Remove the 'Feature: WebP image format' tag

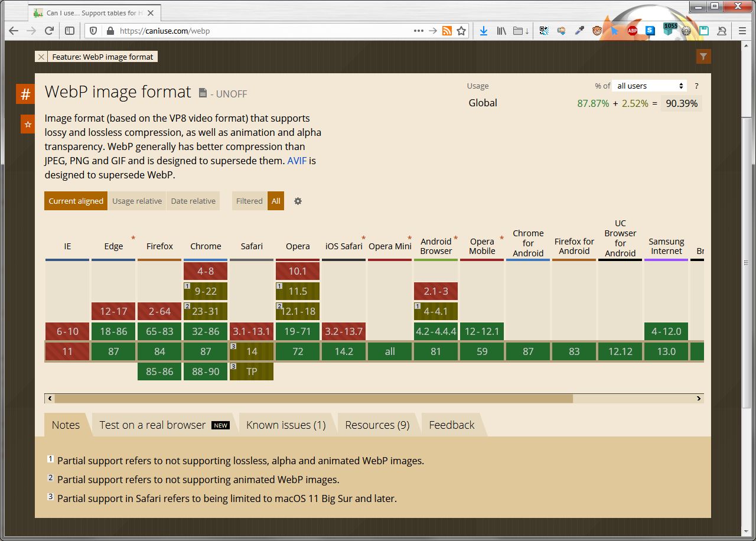[x=41, y=57]
